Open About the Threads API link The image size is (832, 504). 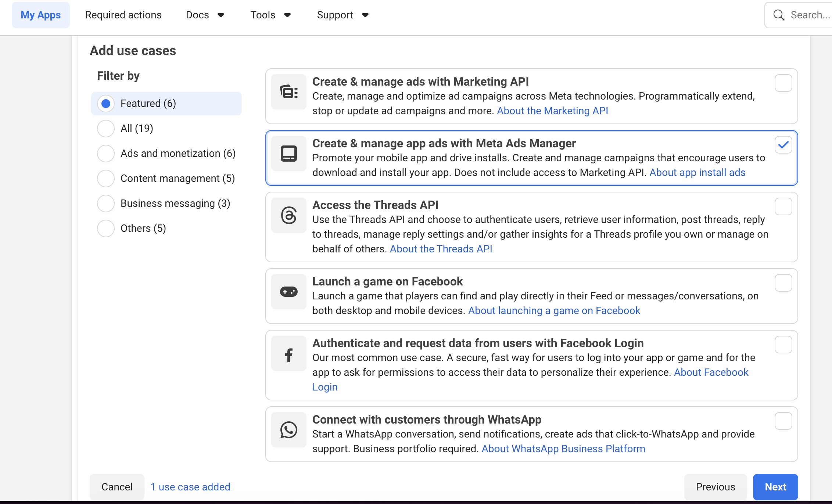point(441,249)
